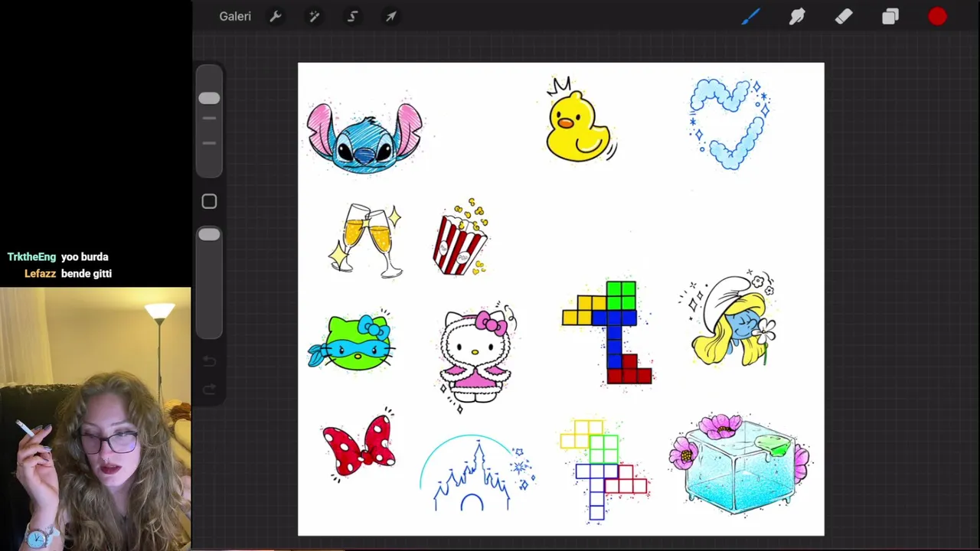Click the Smurfette drawing
This screenshot has width=980, height=551.
729,318
